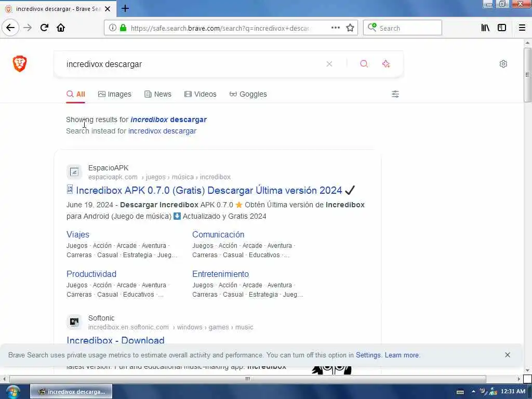
Task: Go back with the browser back arrow
Action: coord(10,28)
